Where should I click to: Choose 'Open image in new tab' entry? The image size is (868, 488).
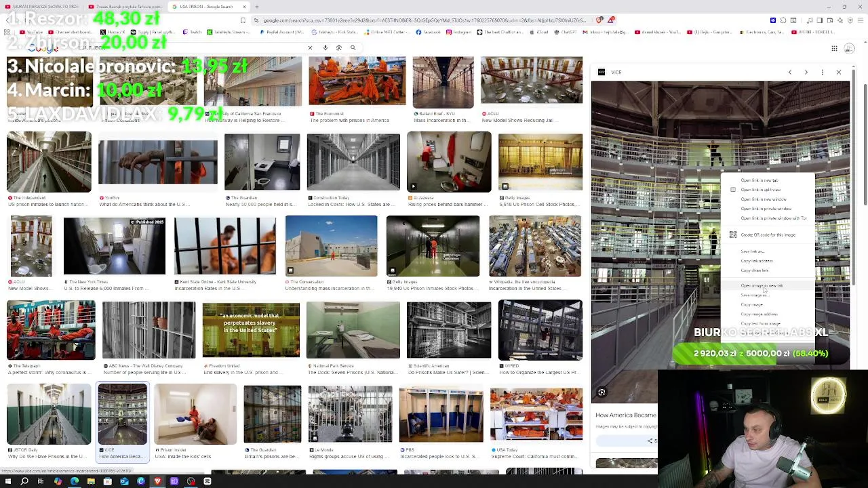pyautogui.click(x=767, y=285)
